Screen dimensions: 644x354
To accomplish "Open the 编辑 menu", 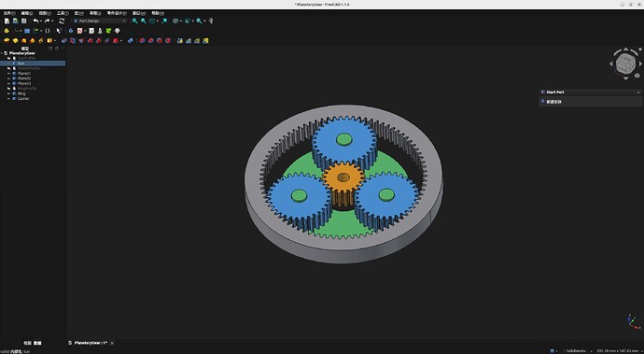I will pos(27,13).
